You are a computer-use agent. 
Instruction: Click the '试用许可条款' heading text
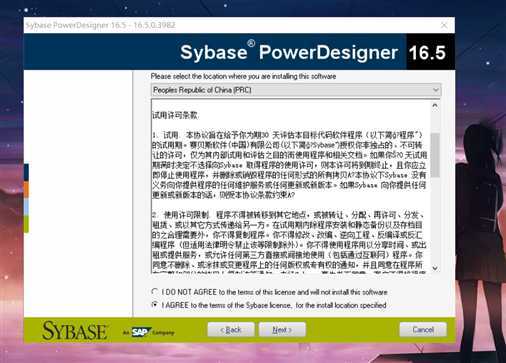click(175, 116)
